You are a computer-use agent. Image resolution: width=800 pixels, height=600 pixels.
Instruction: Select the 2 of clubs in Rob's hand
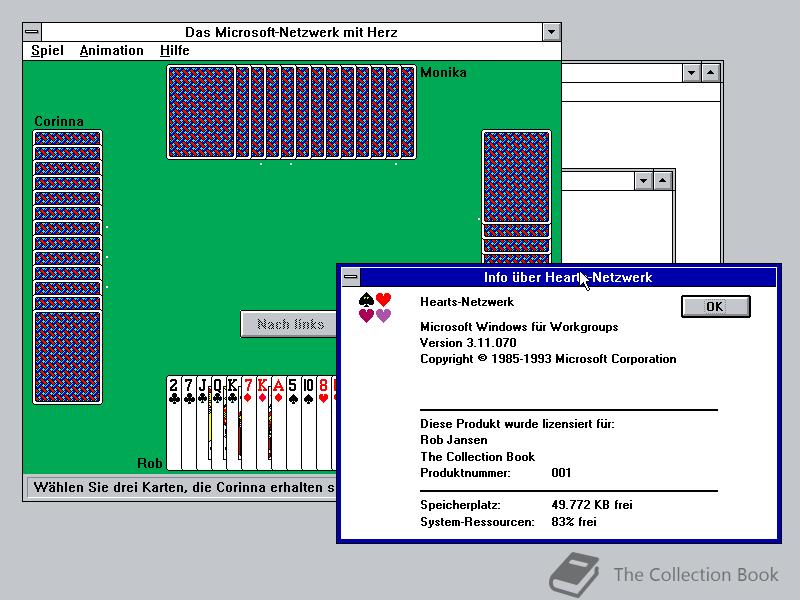174,423
